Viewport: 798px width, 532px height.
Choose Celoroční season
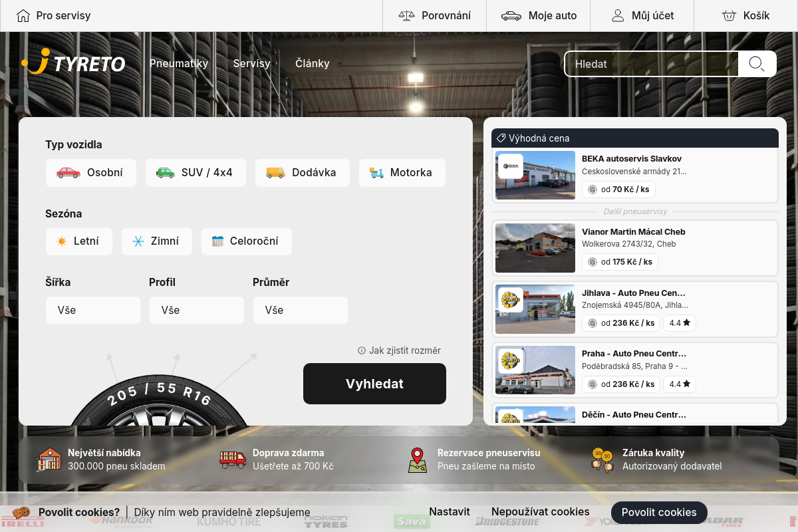pos(247,241)
